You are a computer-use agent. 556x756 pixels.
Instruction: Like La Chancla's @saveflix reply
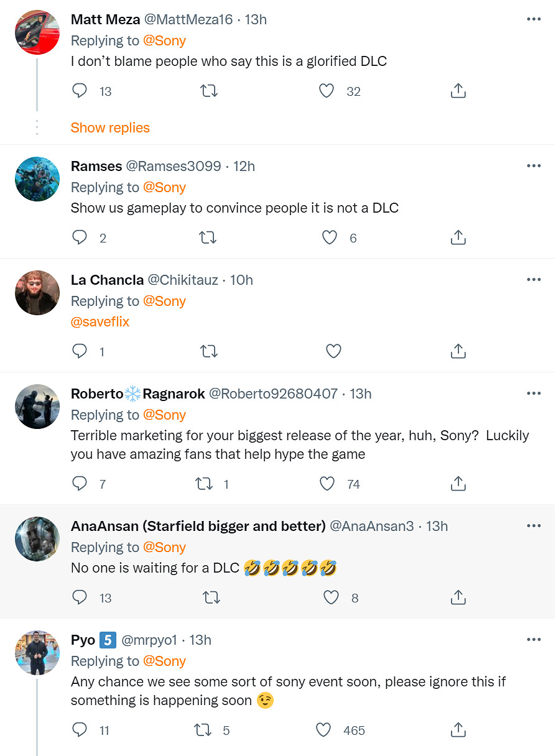[333, 351]
